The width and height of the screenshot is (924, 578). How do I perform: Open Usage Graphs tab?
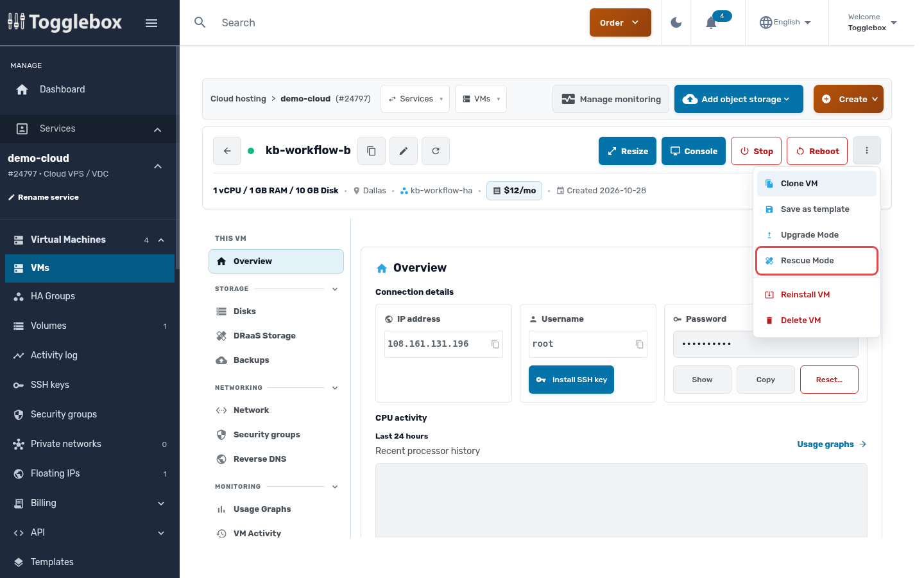(276, 509)
